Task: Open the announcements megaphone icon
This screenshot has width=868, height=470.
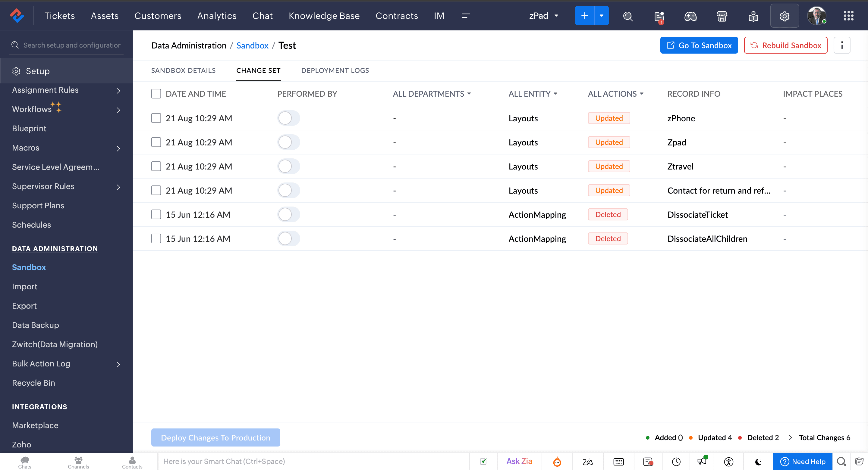Action: click(703, 461)
